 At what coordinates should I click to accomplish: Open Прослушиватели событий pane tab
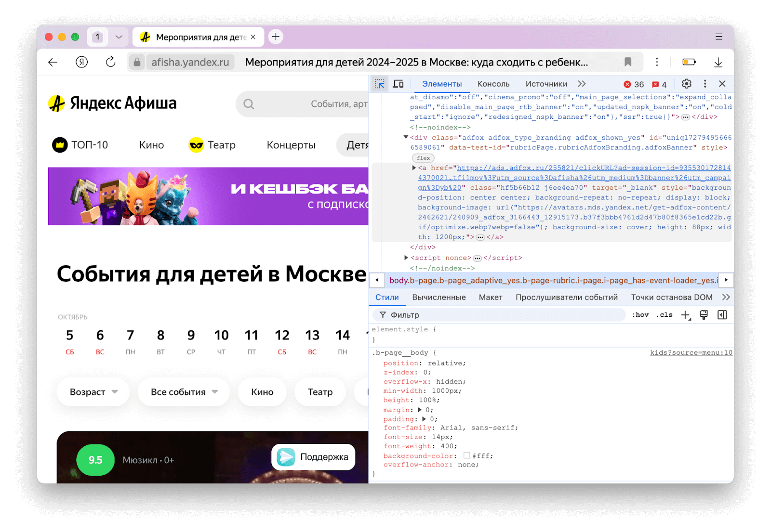point(567,297)
